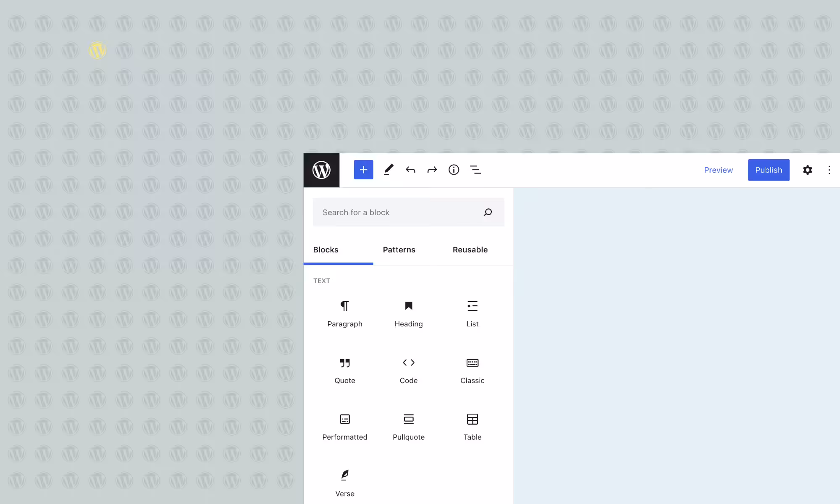Click the WordPress logo in the editor header
Viewport: 840px width, 504px height.
coord(321,170)
